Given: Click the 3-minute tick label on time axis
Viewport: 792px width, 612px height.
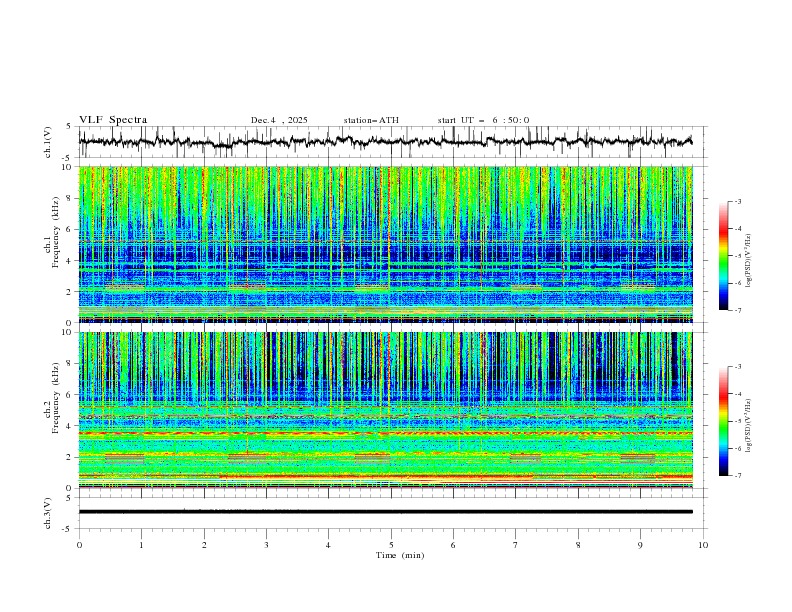Looking at the screenshot, I should click(266, 545).
